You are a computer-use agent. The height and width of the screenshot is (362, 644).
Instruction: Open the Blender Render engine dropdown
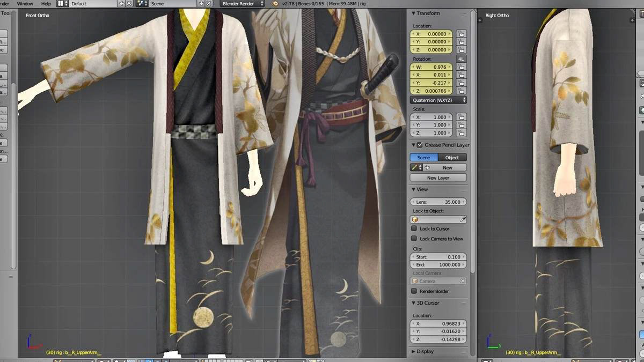tap(242, 3)
